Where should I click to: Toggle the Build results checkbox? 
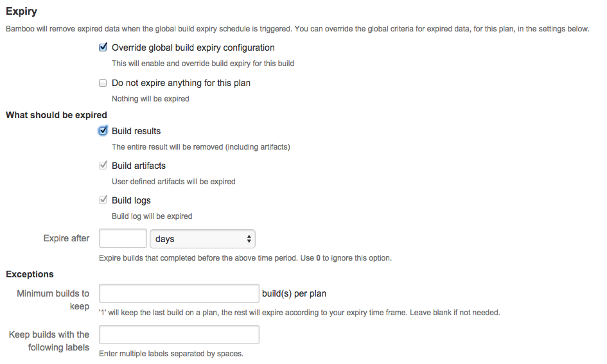click(x=103, y=131)
